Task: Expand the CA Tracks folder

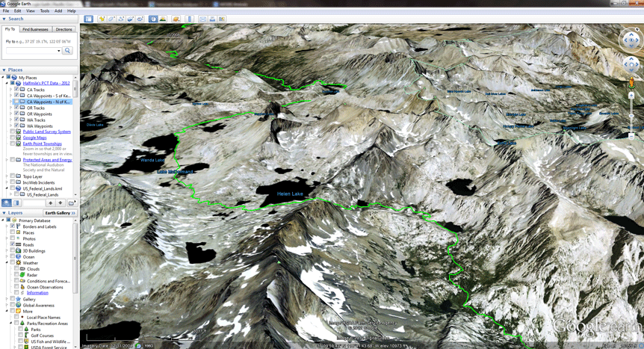Action: pos(10,89)
